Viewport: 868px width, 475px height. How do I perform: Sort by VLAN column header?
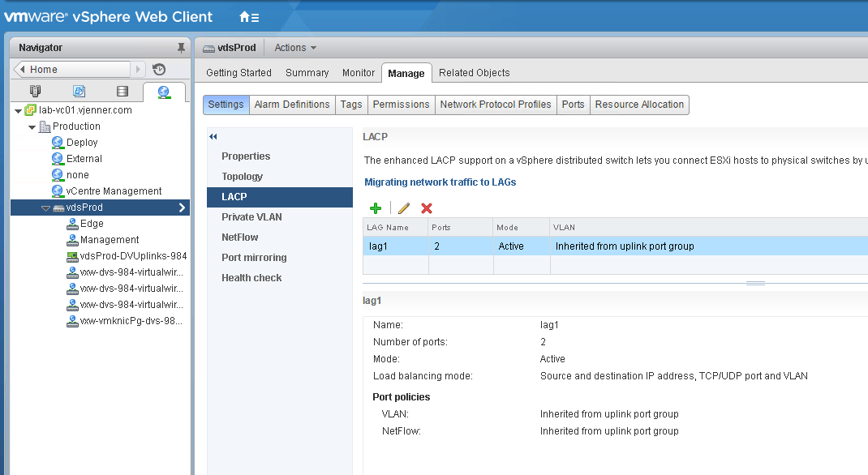(x=709, y=227)
